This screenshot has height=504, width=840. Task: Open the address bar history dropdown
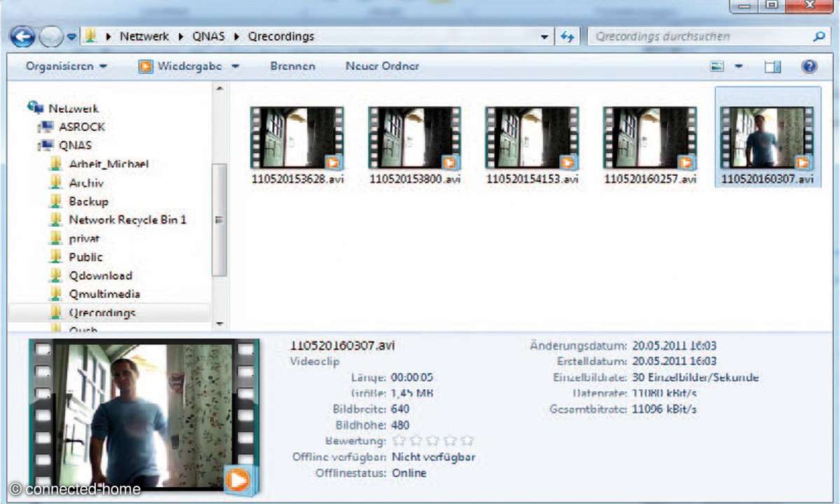point(545,36)
